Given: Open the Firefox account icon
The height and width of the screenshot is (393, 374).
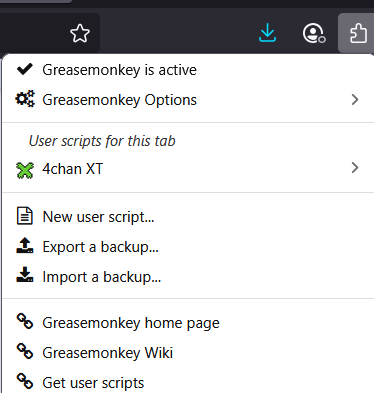Looking at the screenshot, I should [x=314, y=33].
